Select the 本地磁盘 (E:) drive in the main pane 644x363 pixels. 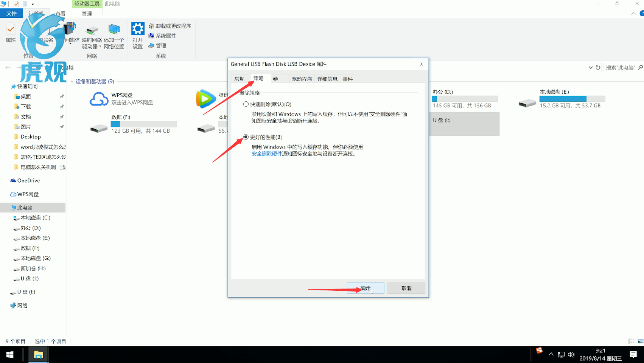pos(527,103)
